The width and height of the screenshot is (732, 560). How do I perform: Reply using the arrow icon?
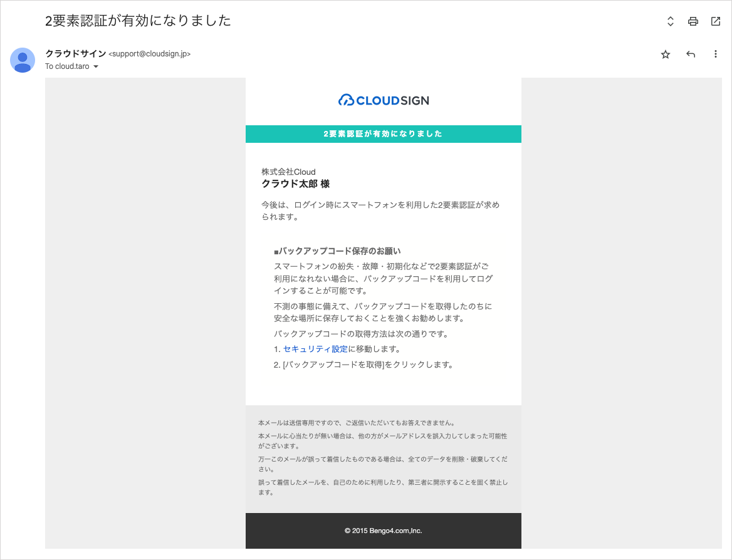[x=691, y=54]
